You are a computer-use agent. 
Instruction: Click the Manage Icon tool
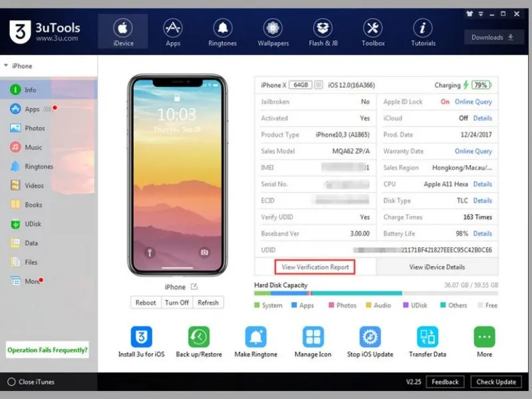[313, 336]
